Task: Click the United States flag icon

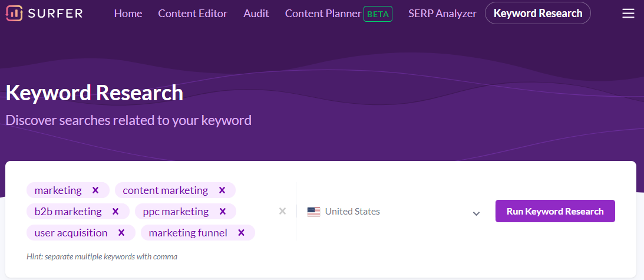Action: [x=313, y=212]
